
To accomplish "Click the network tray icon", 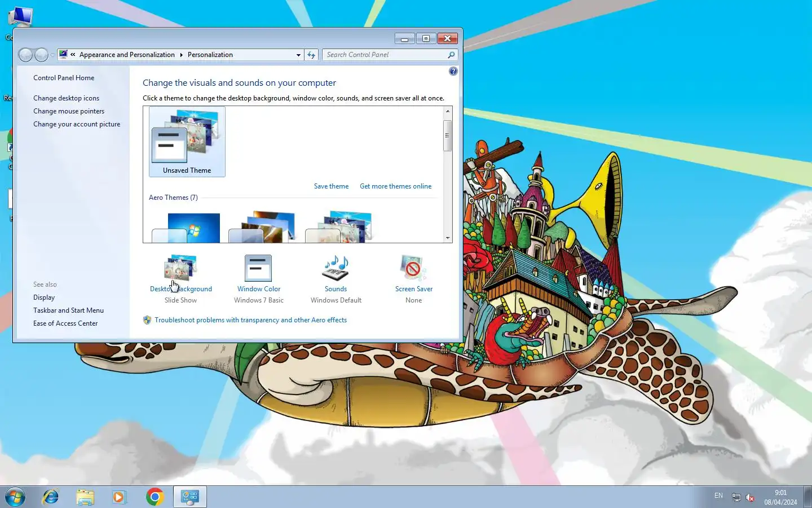I will pyautogui.click(x=736, y=497).
